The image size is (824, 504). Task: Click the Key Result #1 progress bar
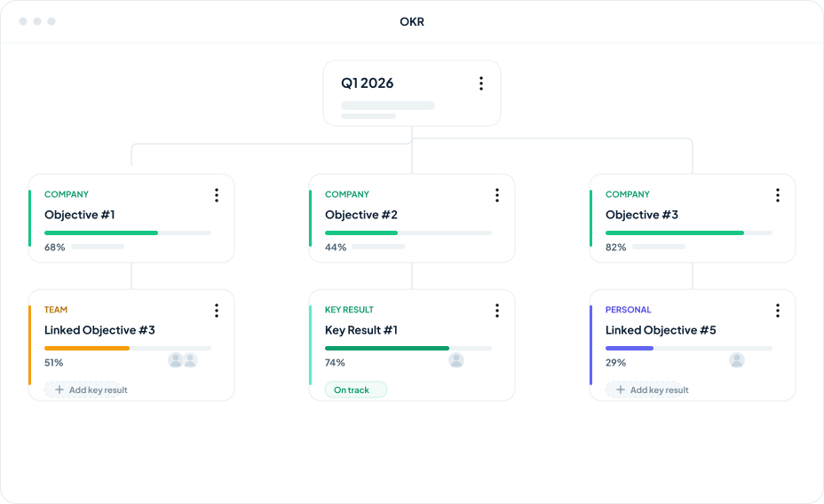pos(408,348)
